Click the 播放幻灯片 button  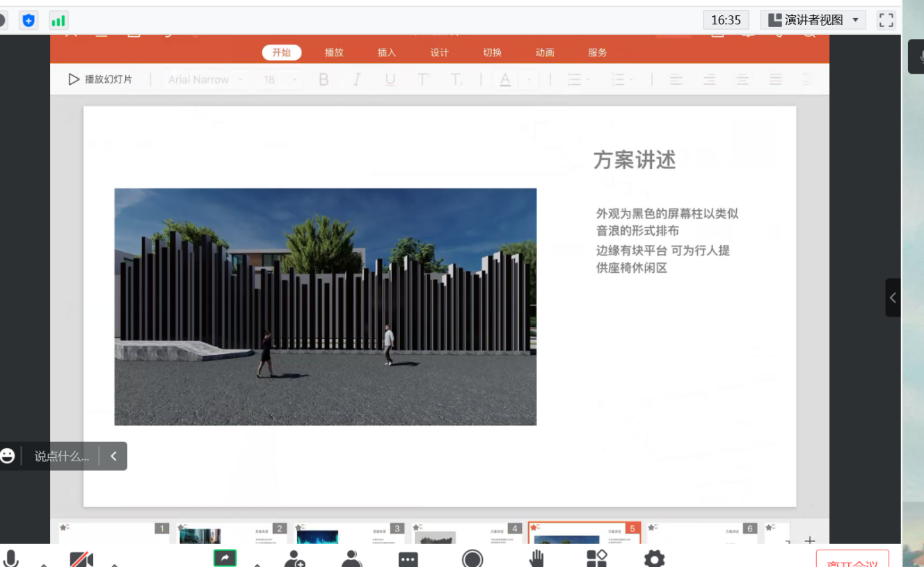click(x=100, y=79)
